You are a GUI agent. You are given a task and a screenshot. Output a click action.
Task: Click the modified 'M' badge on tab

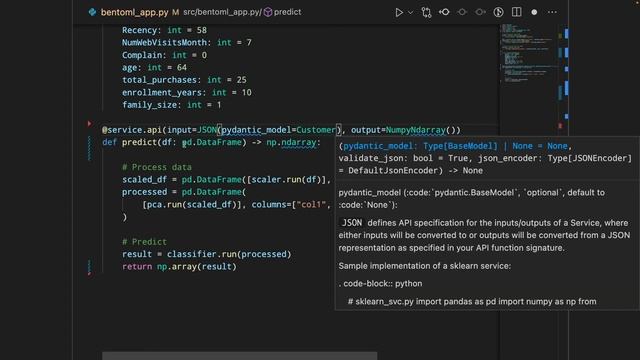coord(175,12)
